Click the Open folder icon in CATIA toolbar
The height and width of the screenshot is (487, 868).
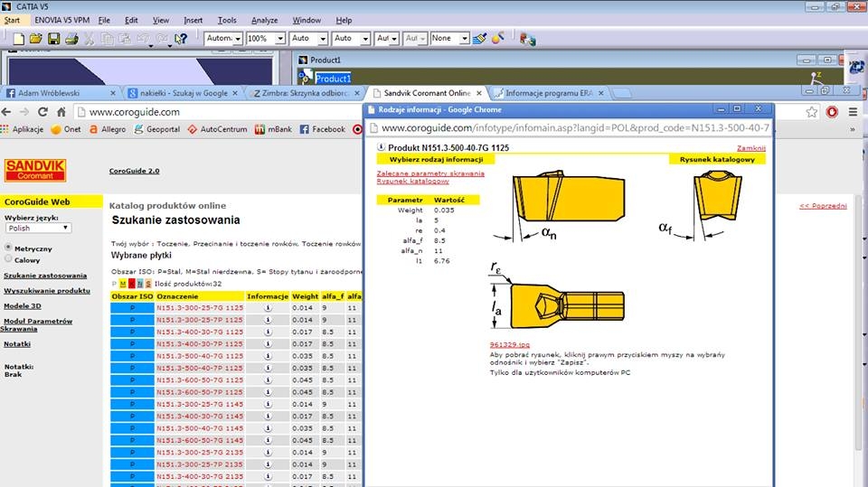tap(36, 39)
